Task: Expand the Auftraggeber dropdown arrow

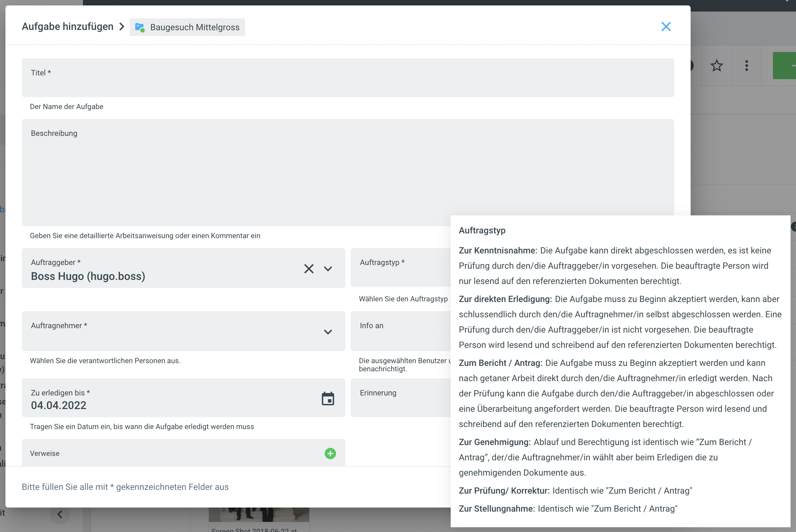Action: [x=328, y=269]
